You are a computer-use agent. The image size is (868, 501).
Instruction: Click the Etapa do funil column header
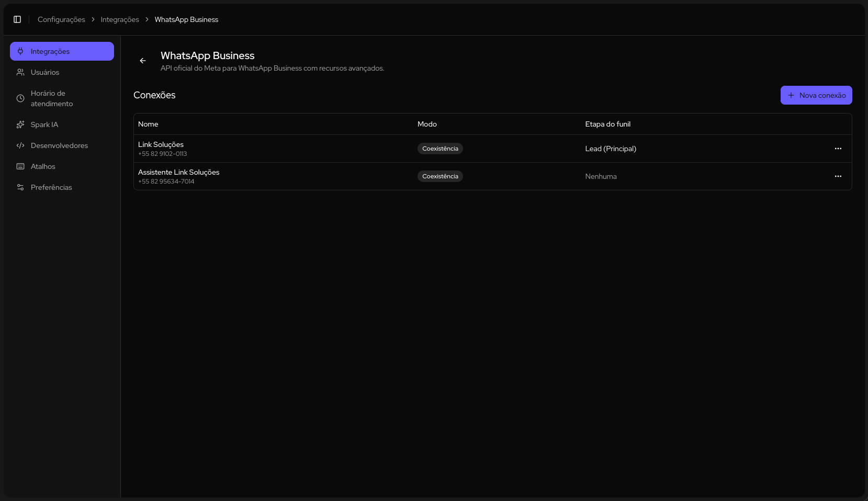[607, 124]
